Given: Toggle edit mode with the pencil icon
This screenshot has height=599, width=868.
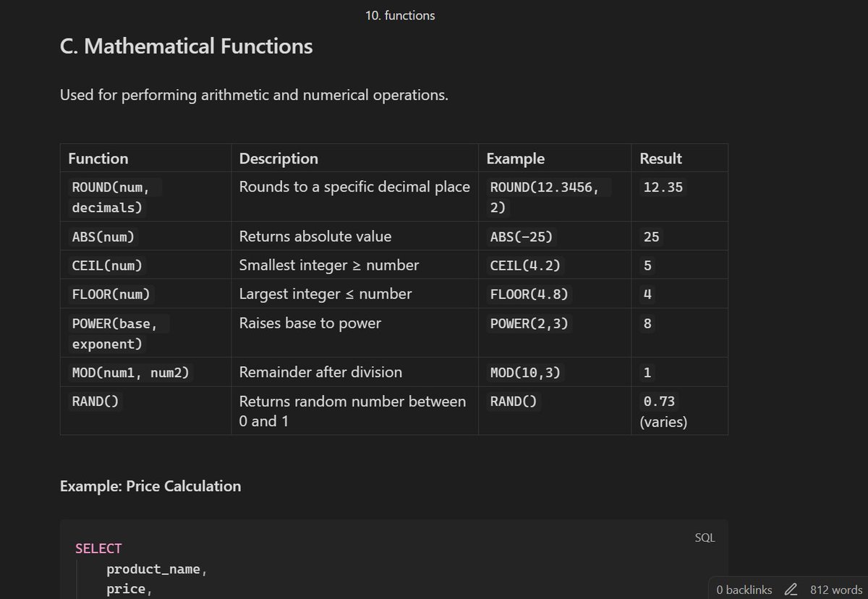Looking at the screenshot, I should (x=791, y=590).
